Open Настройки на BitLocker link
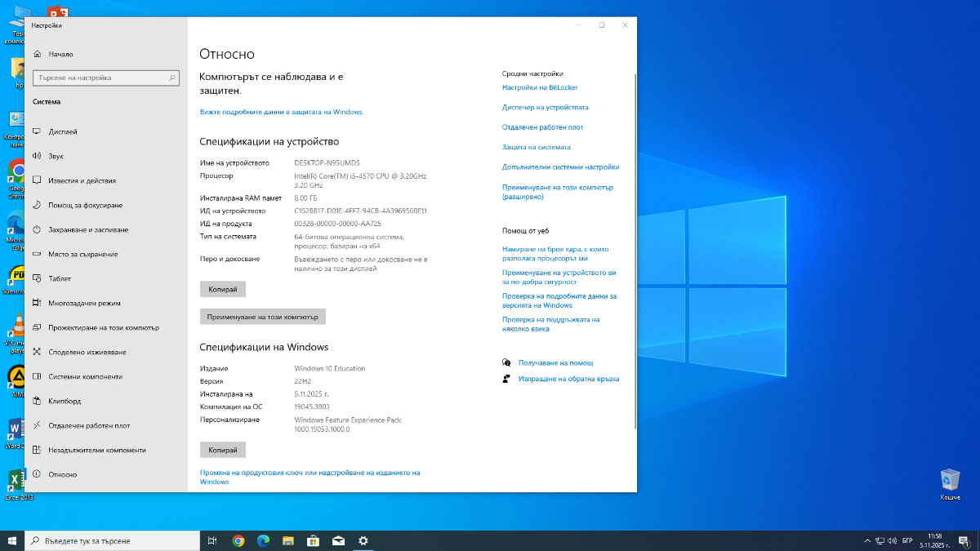The height and width of the screenshot is (551, 980). (x=540, y=87)
